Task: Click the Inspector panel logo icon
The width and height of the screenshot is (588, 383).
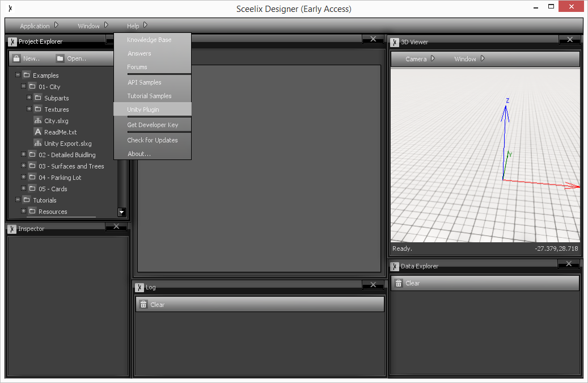Action: 12,229
